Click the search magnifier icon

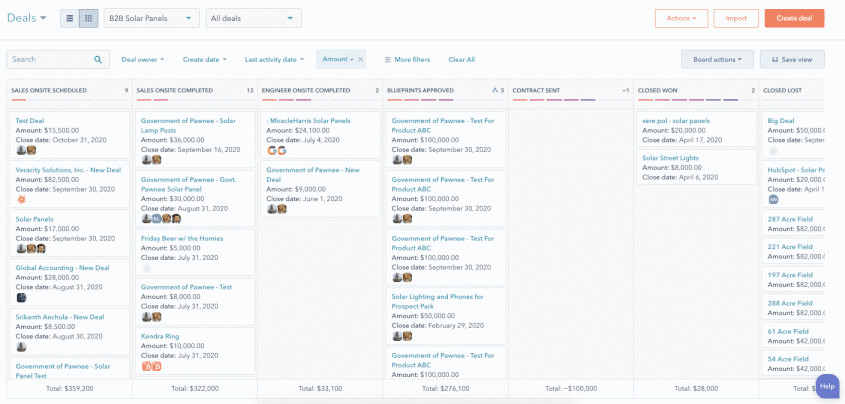pyautogui.click(x=98, y=60)
